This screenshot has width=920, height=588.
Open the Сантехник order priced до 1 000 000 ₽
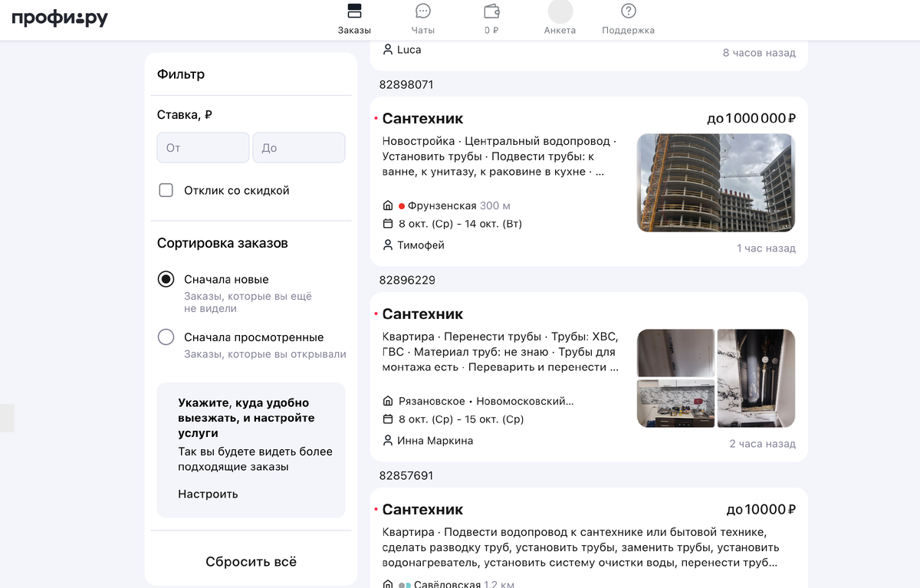[589, 181]
